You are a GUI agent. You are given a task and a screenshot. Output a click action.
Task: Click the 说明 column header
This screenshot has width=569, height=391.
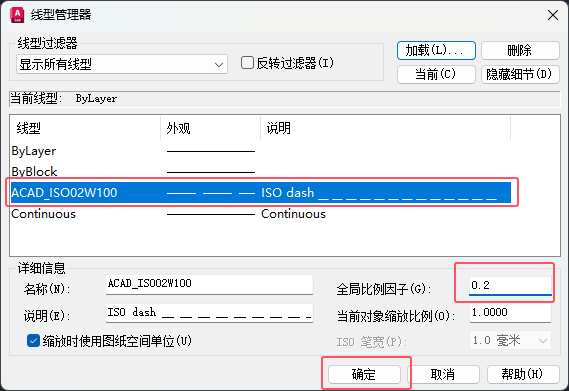385,128
